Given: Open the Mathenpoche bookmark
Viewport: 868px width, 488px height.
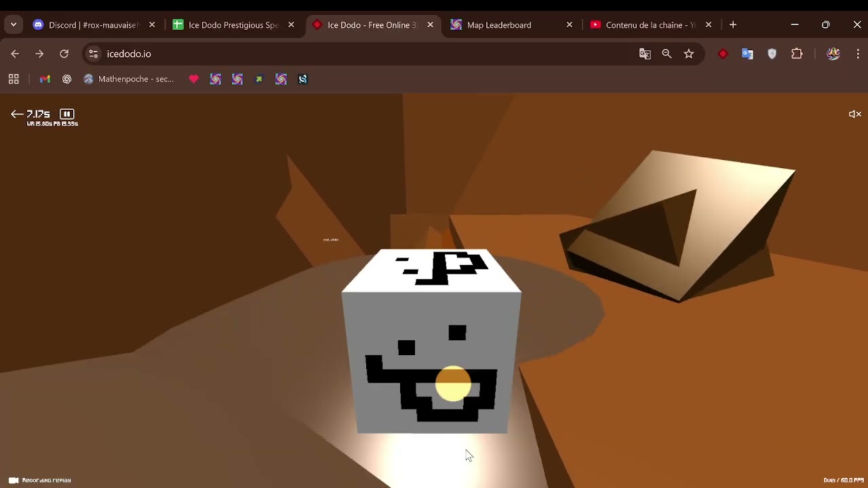Looking at the screenshot, I should 128,79.
